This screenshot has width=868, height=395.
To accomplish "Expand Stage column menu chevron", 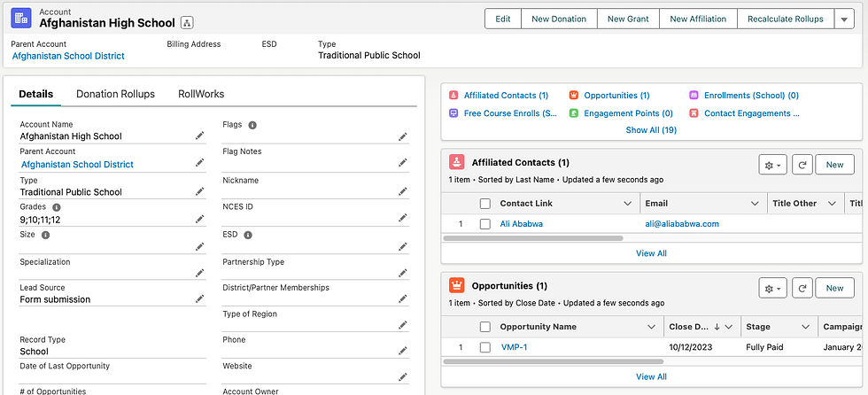I will pos(806,327).
